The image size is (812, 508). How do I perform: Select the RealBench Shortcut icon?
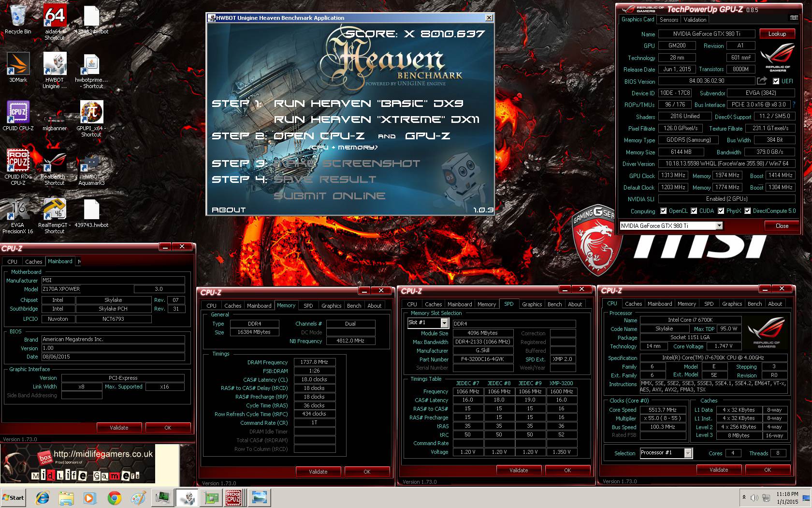pos(54,167)
